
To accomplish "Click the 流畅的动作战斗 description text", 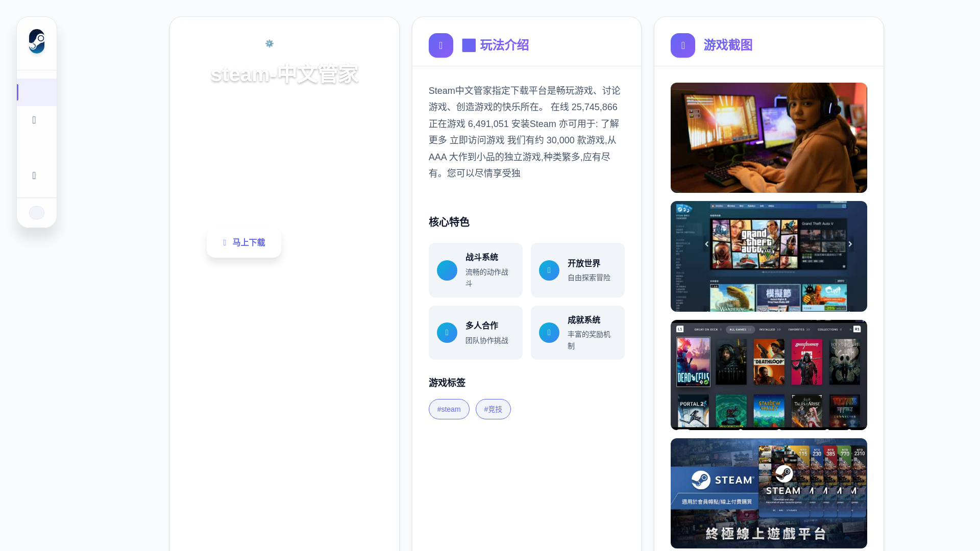I will point(487,278).
